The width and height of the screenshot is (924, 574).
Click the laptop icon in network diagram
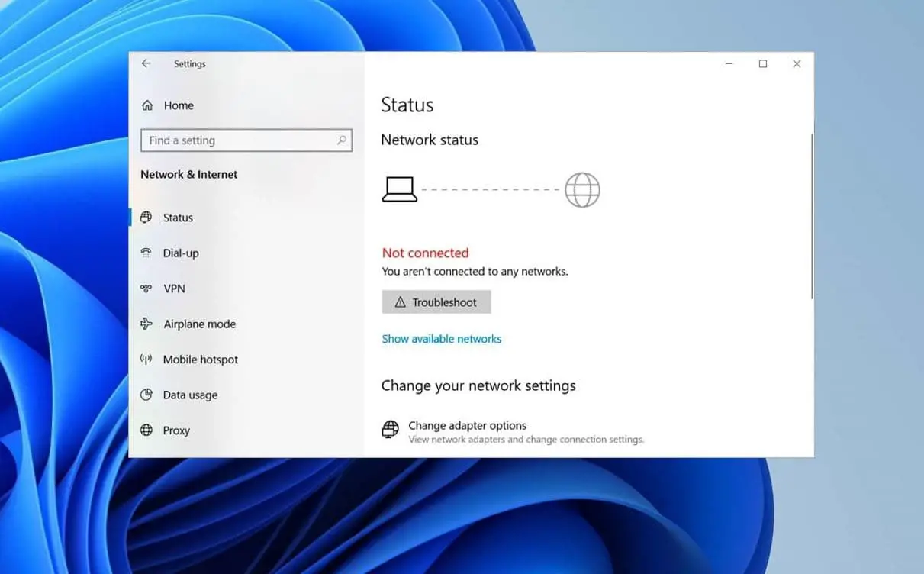tap(400, 189)
